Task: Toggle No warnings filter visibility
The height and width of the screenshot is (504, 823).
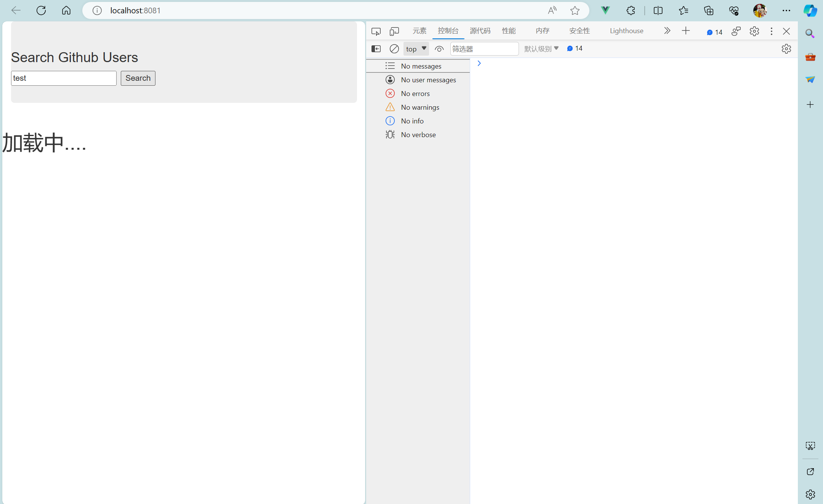Action: [x=419, y=107]
